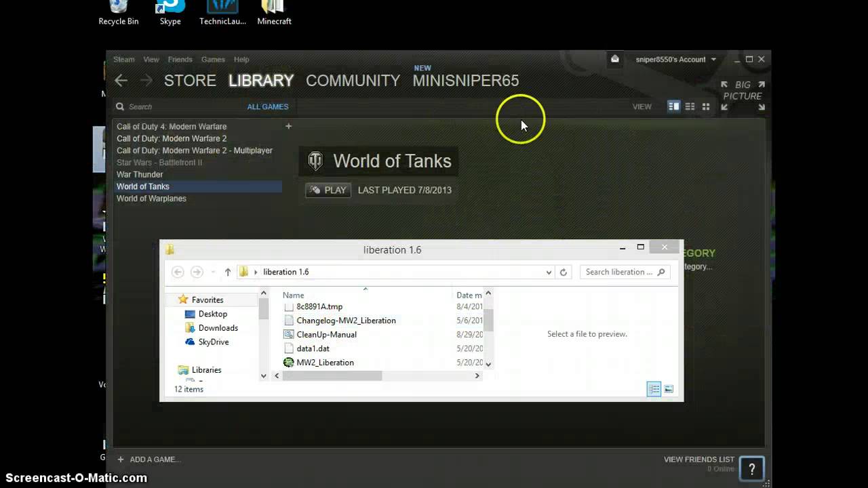The width and height of the screenshot is (868, 488).
Task: Open the Steam menu
Action: (x=123, y=59)
